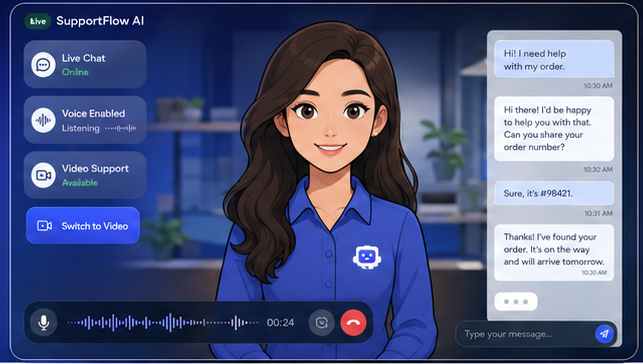Mute the microphone
Screen dimensions: 643x364
pos(43,322)
